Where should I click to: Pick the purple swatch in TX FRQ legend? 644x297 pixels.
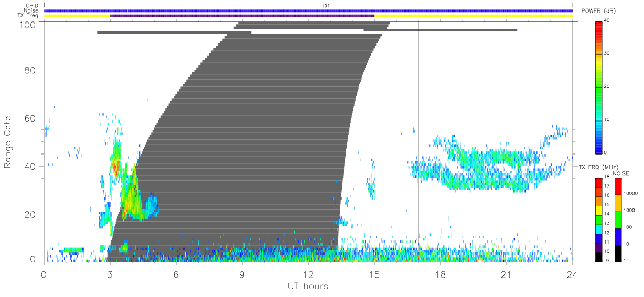pos(599,247)
